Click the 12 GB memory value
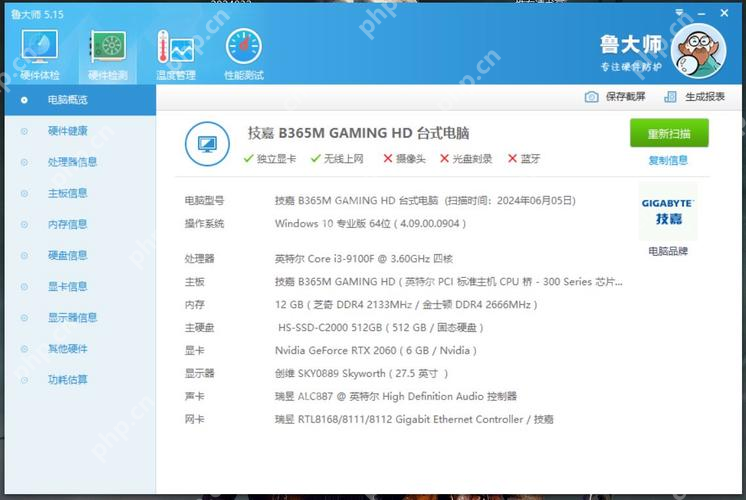746x500 pixels. 406,304
